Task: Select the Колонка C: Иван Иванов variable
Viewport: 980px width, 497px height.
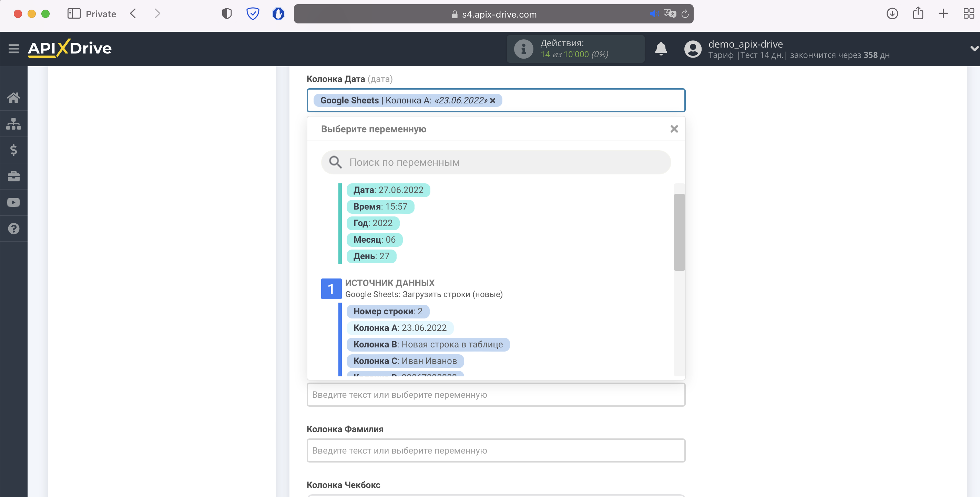Action: click(405, 361)
